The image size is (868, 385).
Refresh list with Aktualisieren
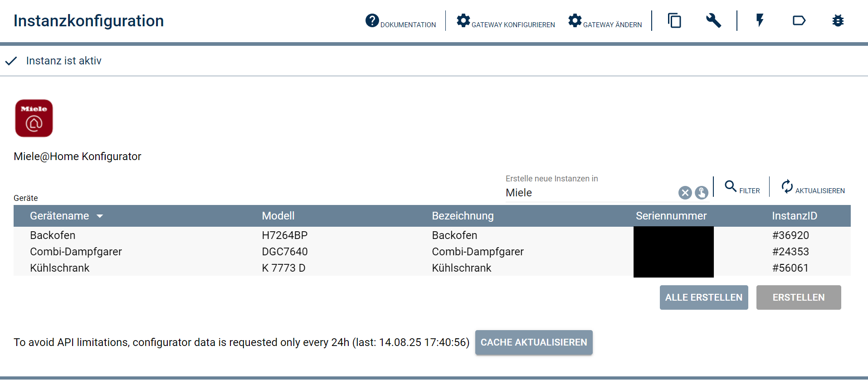[x=813, y=187]
